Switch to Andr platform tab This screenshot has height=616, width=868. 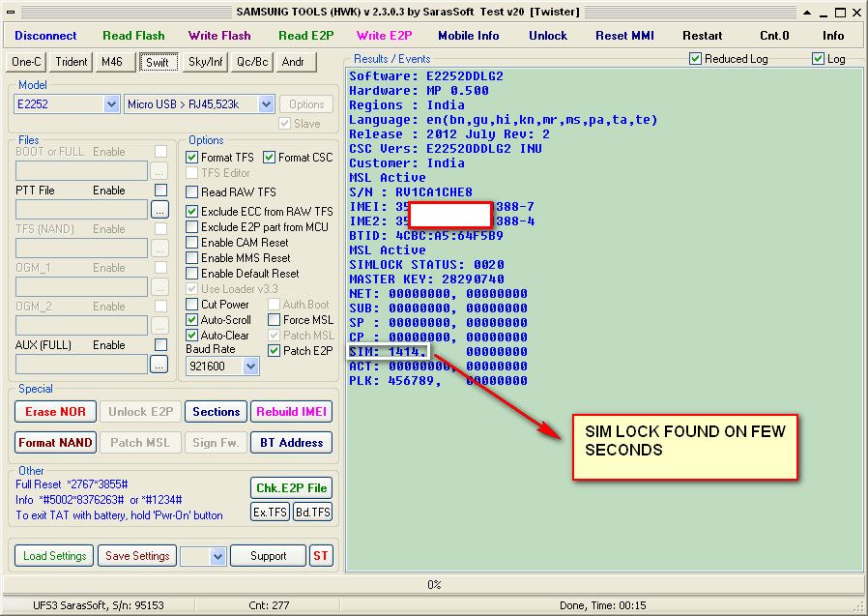click(296, 62)
